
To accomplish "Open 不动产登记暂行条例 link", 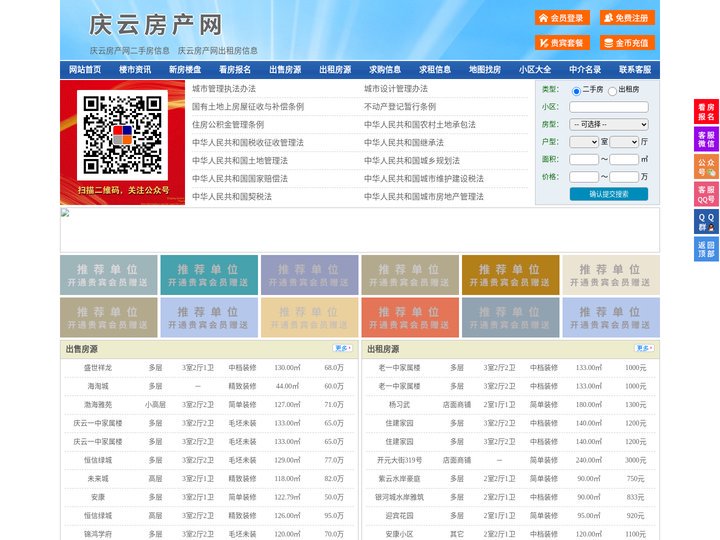I will point(400,107).
